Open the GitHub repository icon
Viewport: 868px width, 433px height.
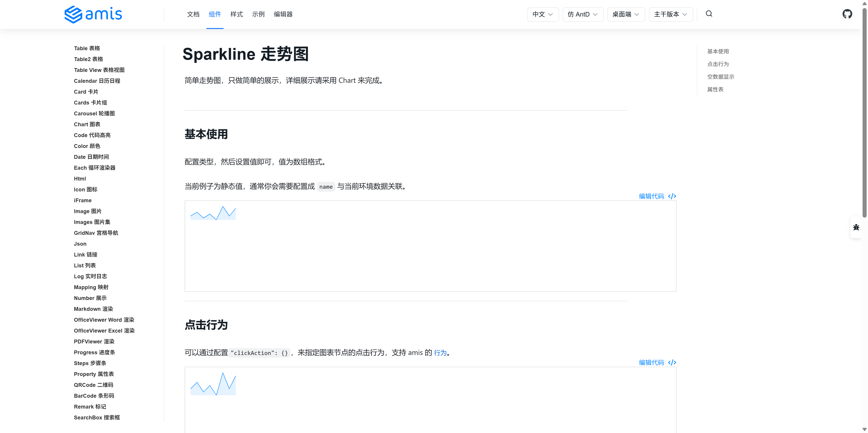point(847,14)
